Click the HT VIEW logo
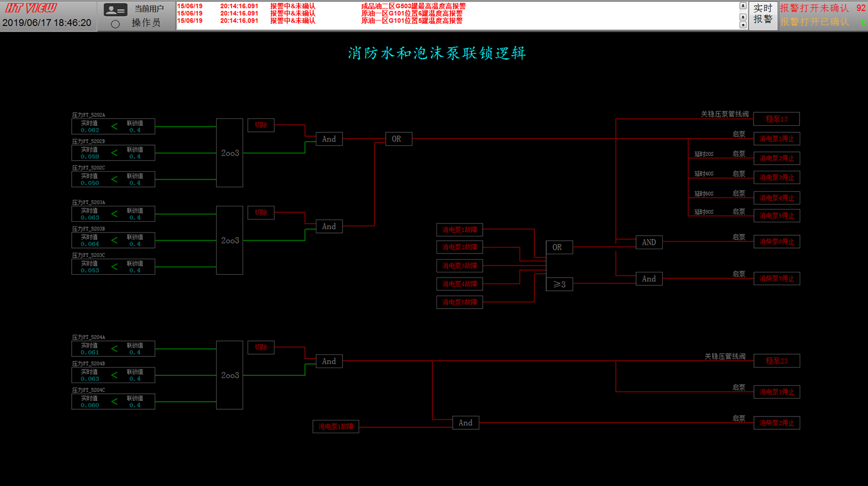The width and height of the screenshot is (868, 486). click(31, 8)
